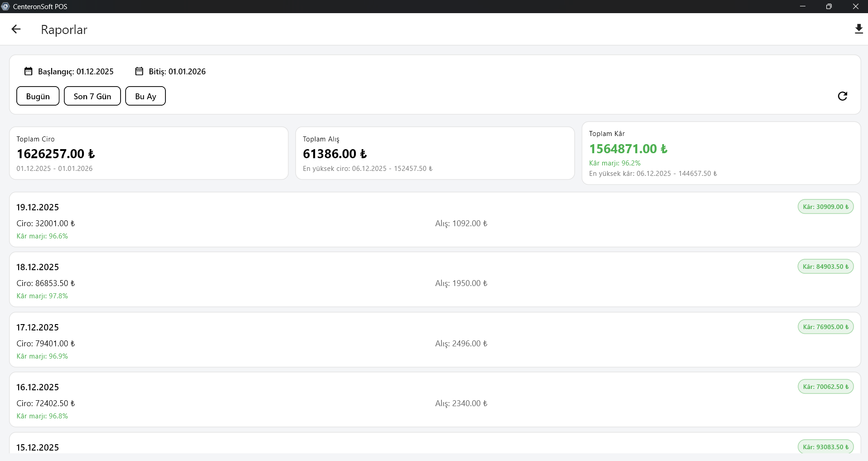
Task: Click the end date calendar icon
Action: coord(139,71)
